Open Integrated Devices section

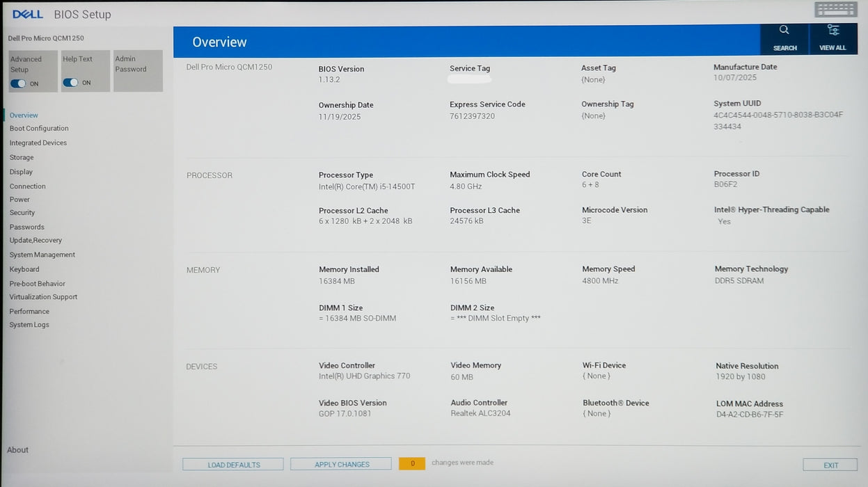(38, 143)
